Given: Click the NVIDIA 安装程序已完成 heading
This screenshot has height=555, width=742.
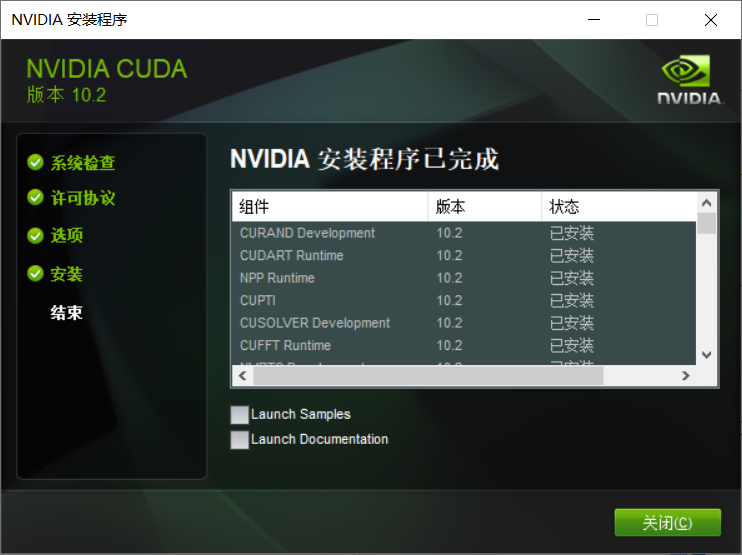Looking at the screenshot, I should point(364,159).
